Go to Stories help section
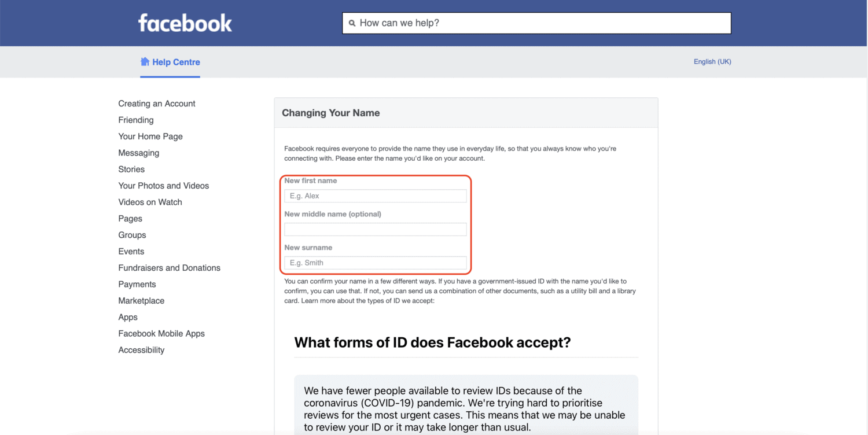The height and width of the screenshot is (435, 868). tap(131, 169)
